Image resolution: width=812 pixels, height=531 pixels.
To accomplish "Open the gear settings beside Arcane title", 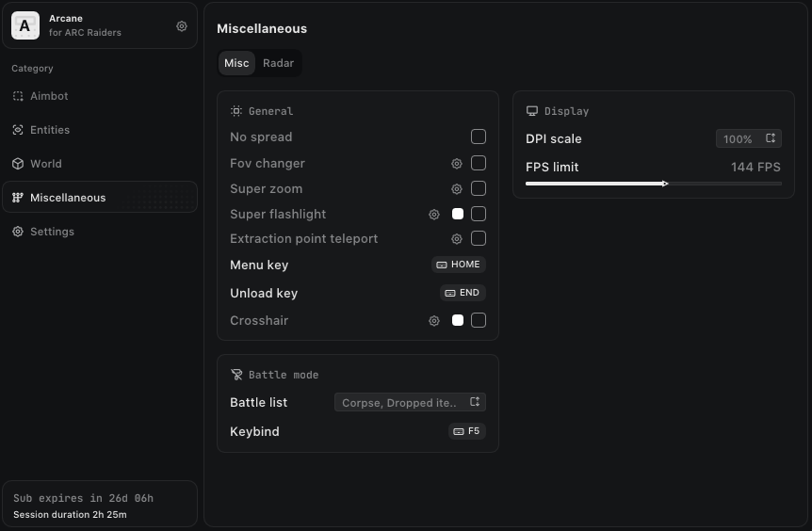I will tap(182, 26).
